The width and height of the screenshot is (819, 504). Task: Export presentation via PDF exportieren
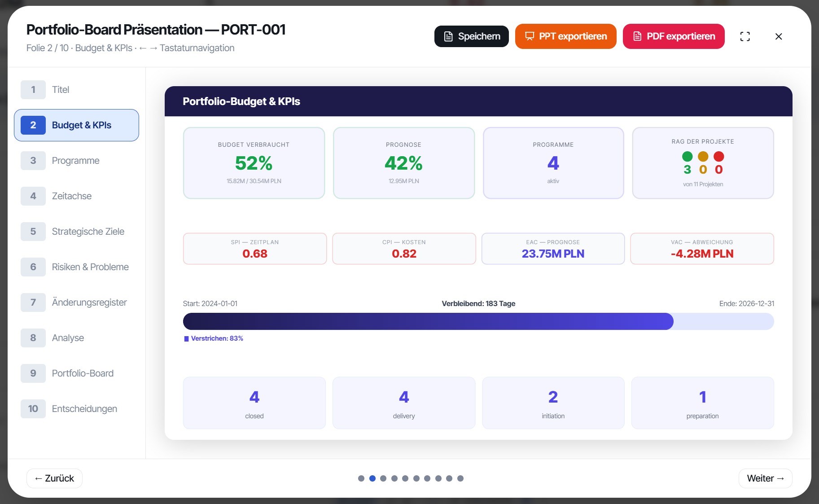[674, 36]
